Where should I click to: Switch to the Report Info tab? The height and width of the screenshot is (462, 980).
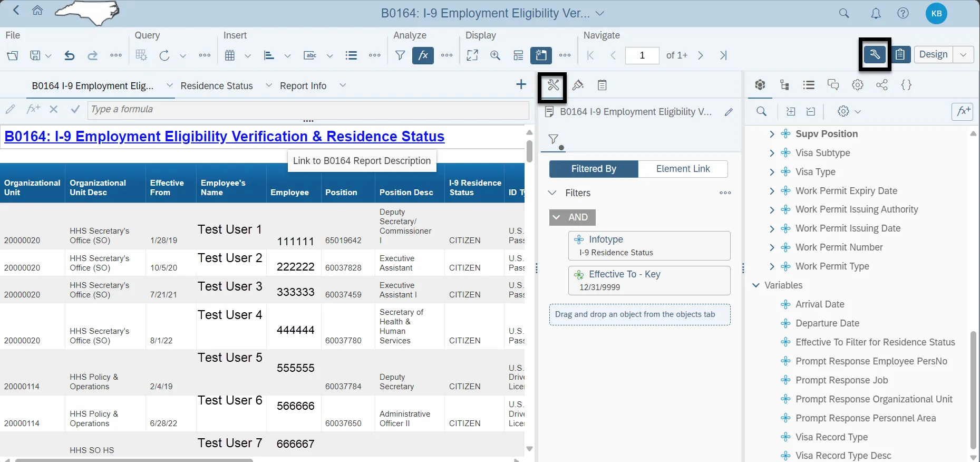coord(303,86)
